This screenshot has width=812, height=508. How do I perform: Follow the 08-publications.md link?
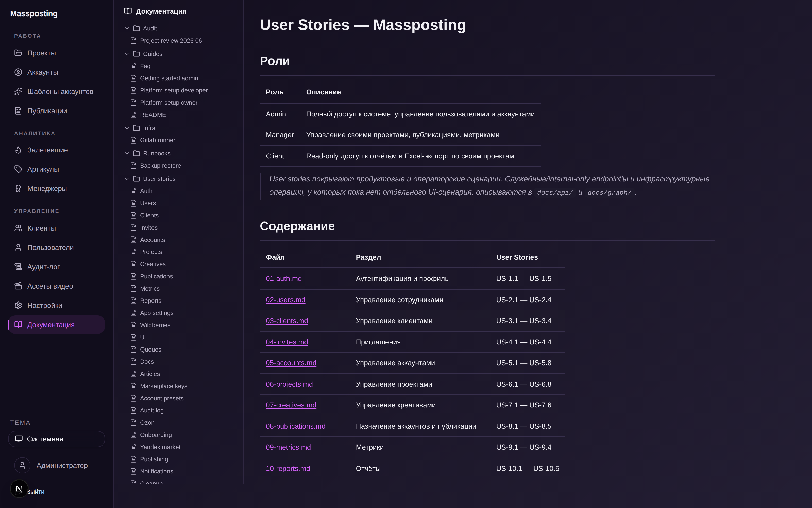point(296,426)
